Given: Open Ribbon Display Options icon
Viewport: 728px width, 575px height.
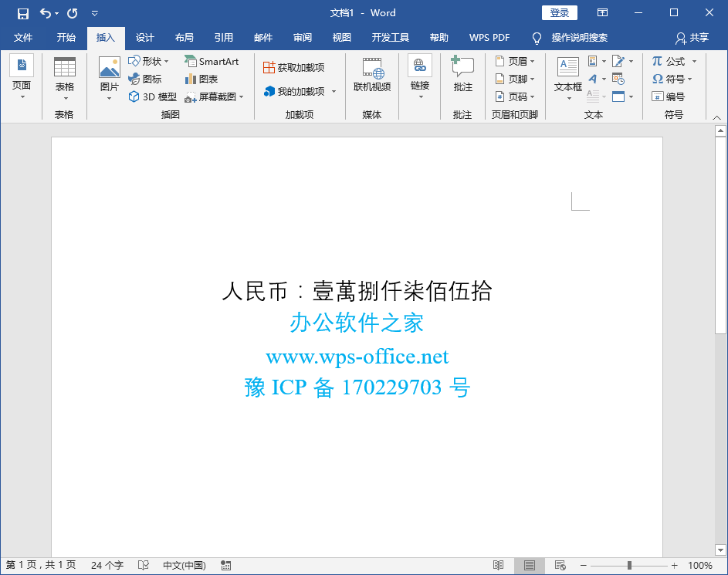Looking at the screenshot, I should click(x=602, y=13).
